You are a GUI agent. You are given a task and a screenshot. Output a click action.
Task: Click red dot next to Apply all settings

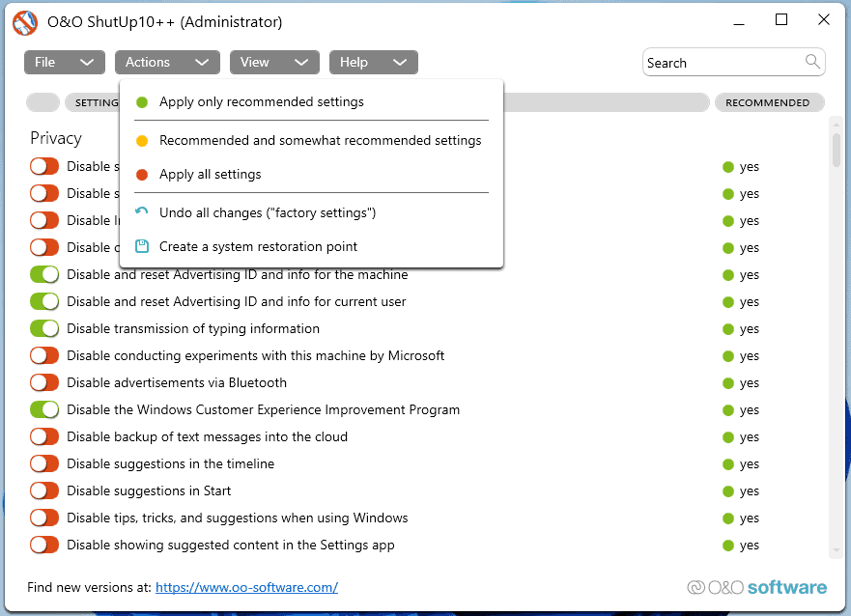click(x=142, y=175)
